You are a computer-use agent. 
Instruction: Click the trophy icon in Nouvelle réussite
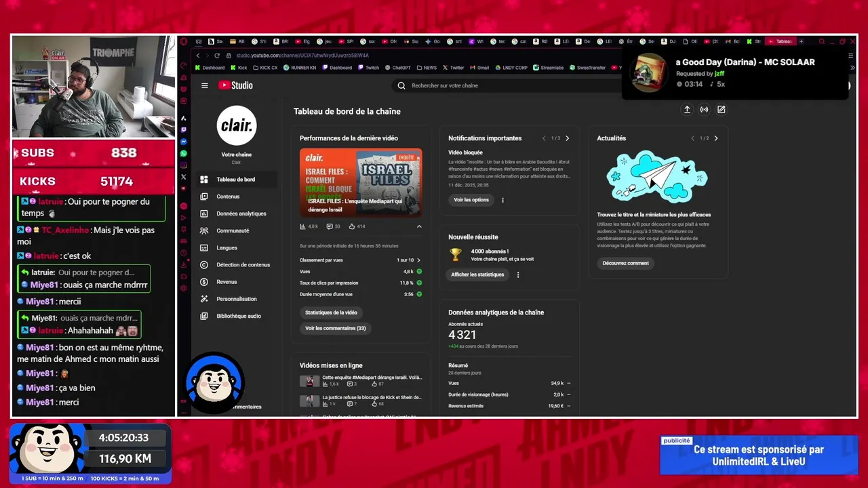point(456,254)
